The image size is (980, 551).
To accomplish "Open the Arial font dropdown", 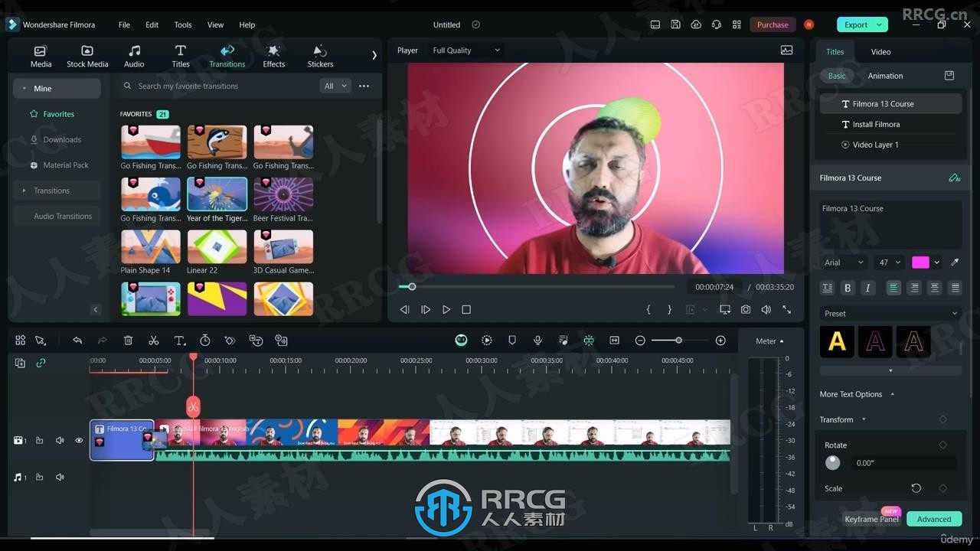I will point(844,262).
